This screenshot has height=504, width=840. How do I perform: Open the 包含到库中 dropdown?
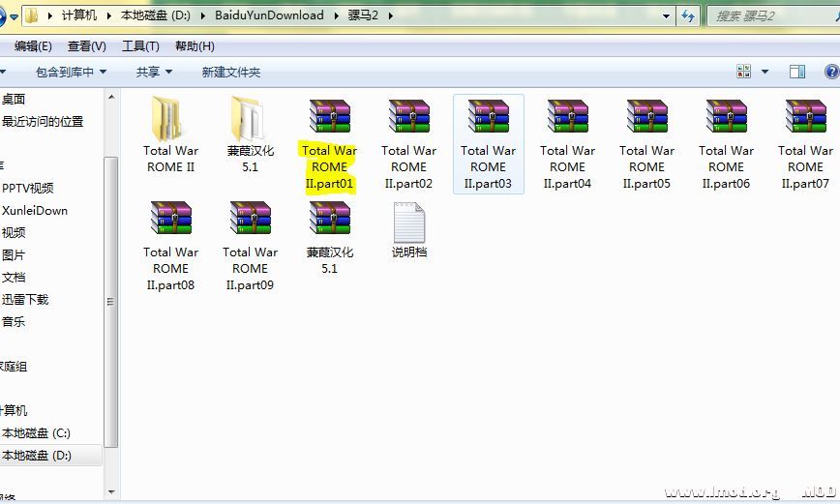pos(71,73)
